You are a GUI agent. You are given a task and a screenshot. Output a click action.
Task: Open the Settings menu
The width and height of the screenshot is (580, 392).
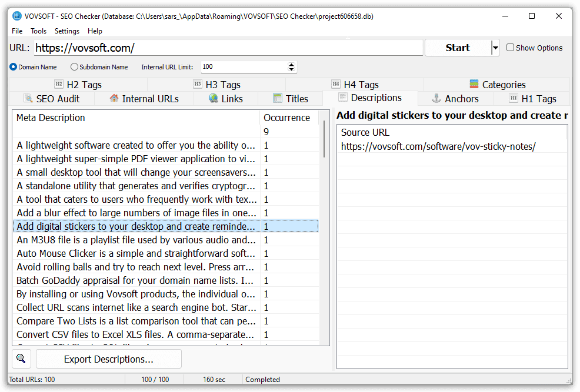coord(67,31)
